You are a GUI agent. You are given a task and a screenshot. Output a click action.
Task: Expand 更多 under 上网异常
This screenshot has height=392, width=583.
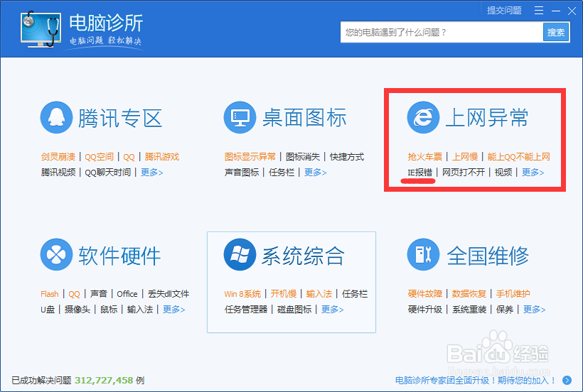point(533,173)
